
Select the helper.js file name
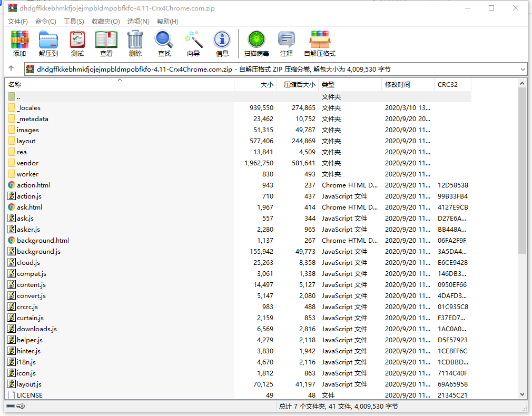(x=30, y=340)
